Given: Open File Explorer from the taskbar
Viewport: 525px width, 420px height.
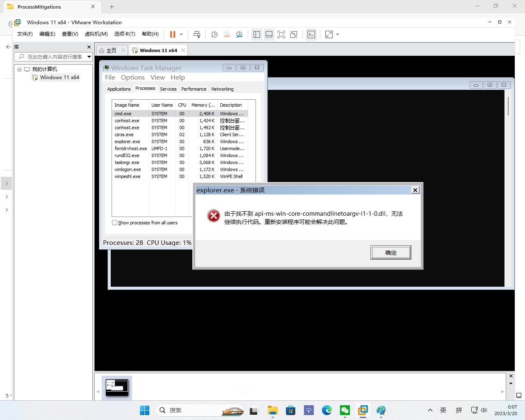Looking at the screenshot, I should (273, 410).
